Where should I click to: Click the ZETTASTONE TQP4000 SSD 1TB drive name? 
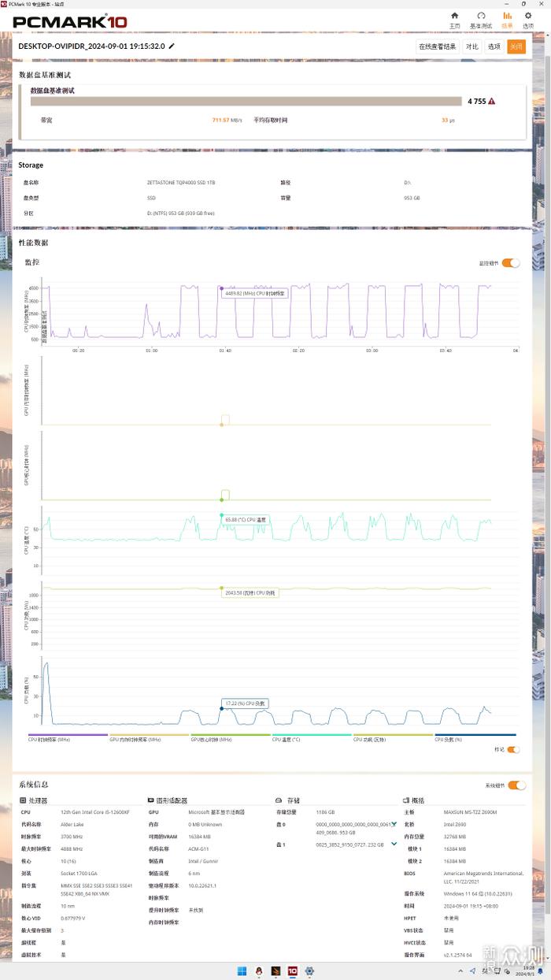pyautogui.click(x=181, y=182)
